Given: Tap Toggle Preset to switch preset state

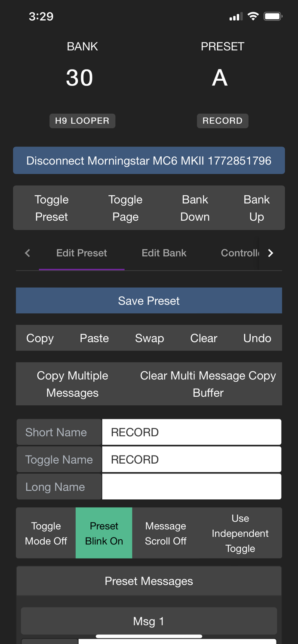Looking at the screenshot, I should (51, 208).
